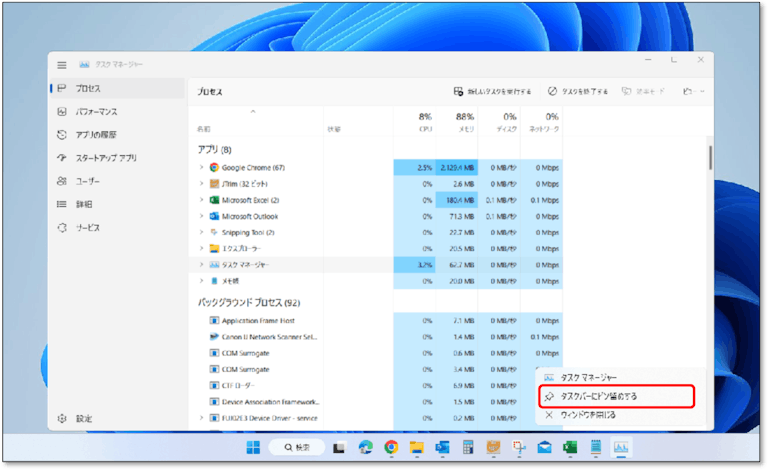Open the hamburger navigation menu
The height and width of the screenshot is (470, 768).
click(x=62, y=65)
